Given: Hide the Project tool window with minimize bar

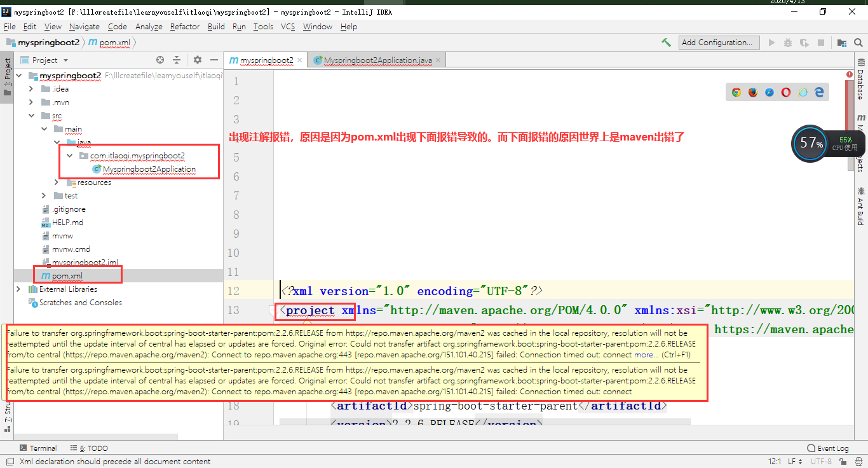Looking at the screenshot, I should [x=214, y=60].
